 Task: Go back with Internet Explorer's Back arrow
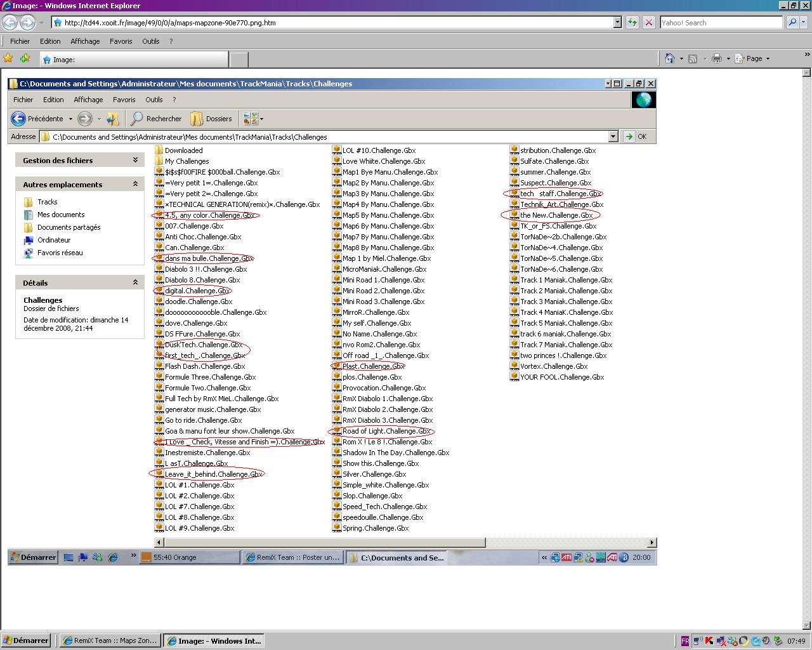tap(10, 22)
